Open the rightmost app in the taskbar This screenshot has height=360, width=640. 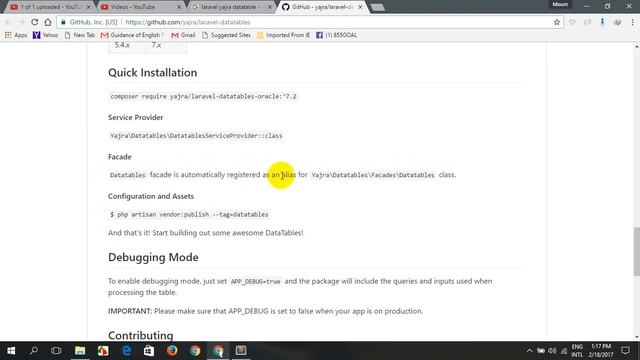click(x=241, y=351)
